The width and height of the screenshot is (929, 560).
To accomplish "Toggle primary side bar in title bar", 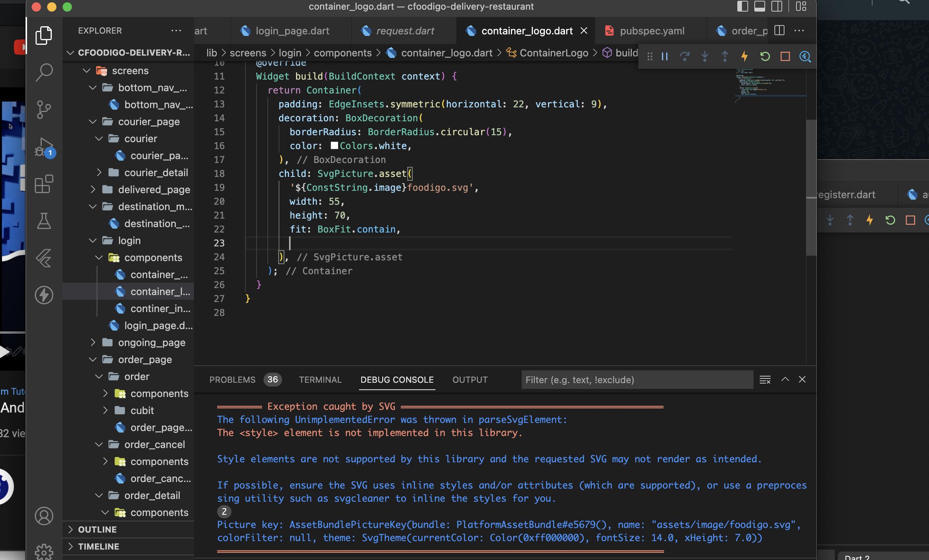I will coord(742,7).
